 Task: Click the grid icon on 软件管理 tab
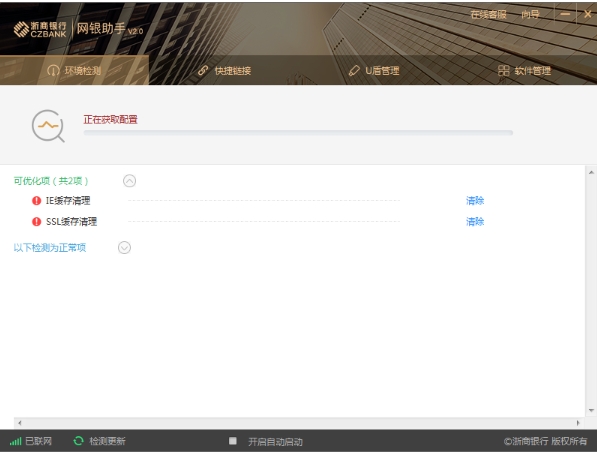click(x=503, y=70)
